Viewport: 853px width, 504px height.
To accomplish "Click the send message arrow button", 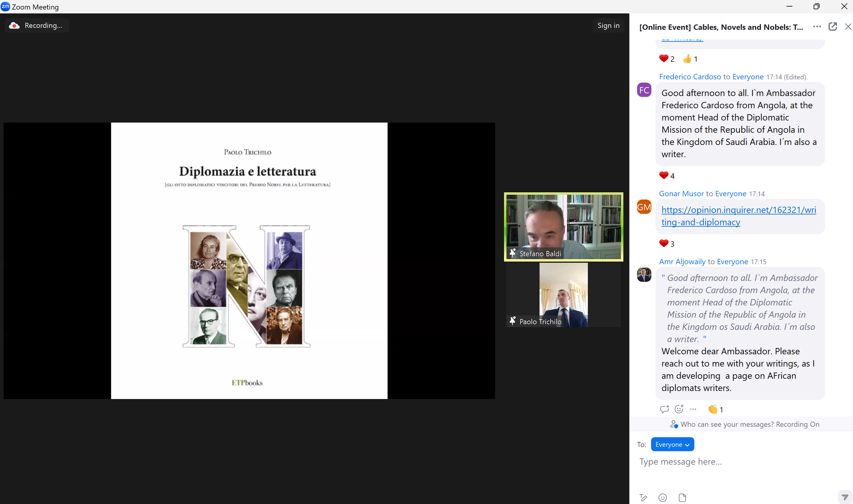I will point(845,497).
